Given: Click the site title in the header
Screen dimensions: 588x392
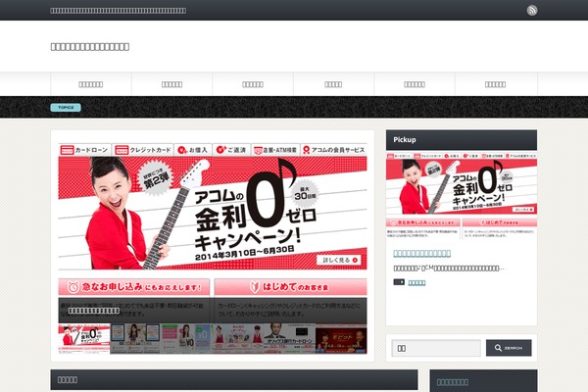Looking at the screenshot, I should click(x=90, y=47).
